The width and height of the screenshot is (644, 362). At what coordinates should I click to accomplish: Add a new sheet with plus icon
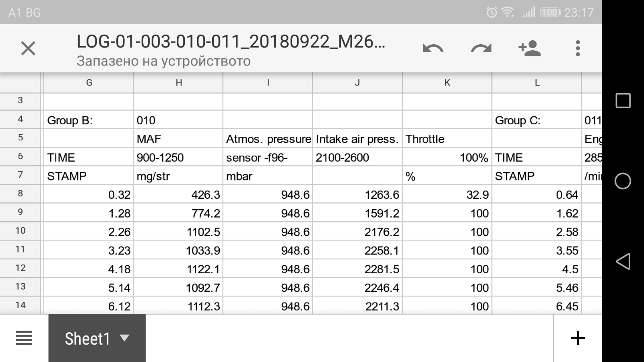point(578,338)
